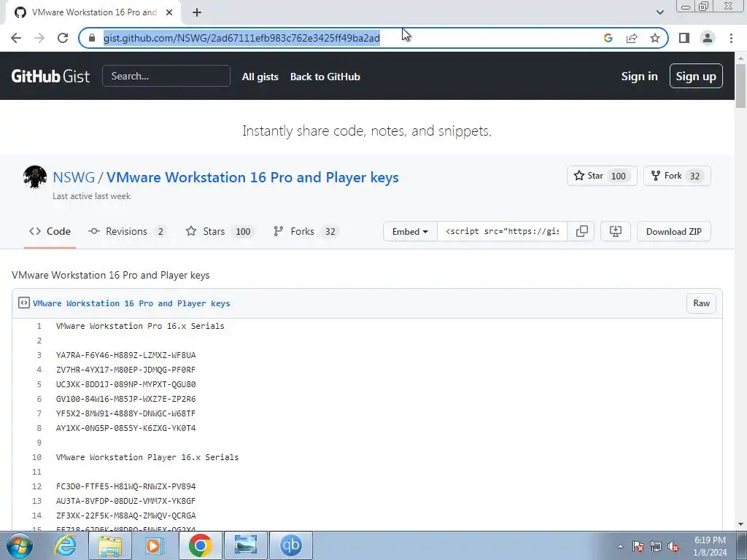Click serial YA7RA-F6Y46-H889Z-LZMXZ-WF8UA
This screenshot has width=747, height=560.
click(x=125, y=355)
